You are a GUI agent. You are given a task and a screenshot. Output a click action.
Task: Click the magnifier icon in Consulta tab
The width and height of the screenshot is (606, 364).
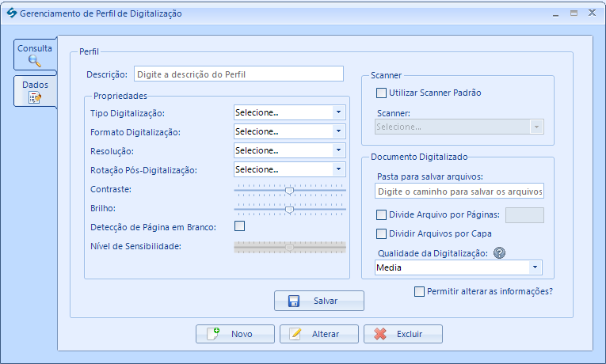point(34,61)
